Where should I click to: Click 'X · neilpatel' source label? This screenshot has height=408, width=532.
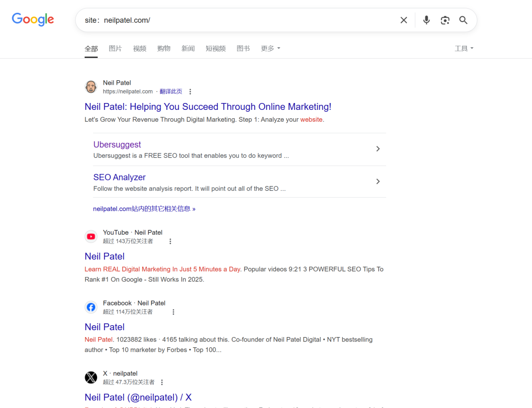pyautogui.click(x=120, y=374)
